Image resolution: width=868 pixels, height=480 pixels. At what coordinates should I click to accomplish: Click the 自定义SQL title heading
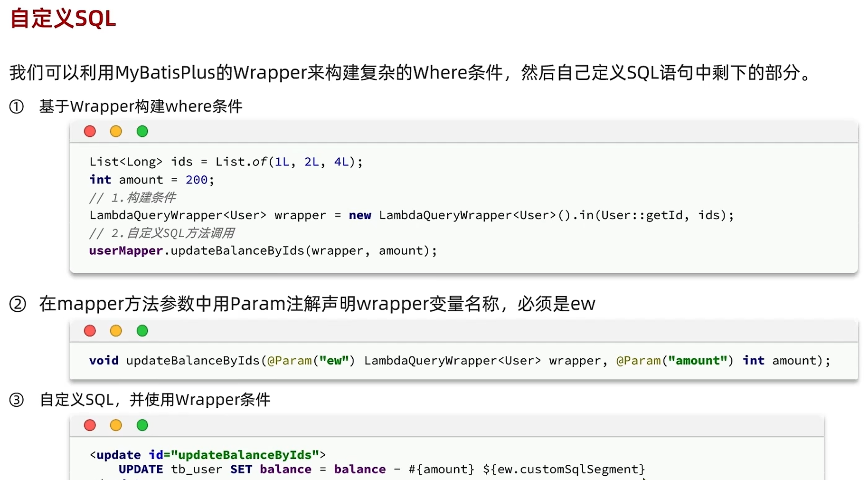62,18
